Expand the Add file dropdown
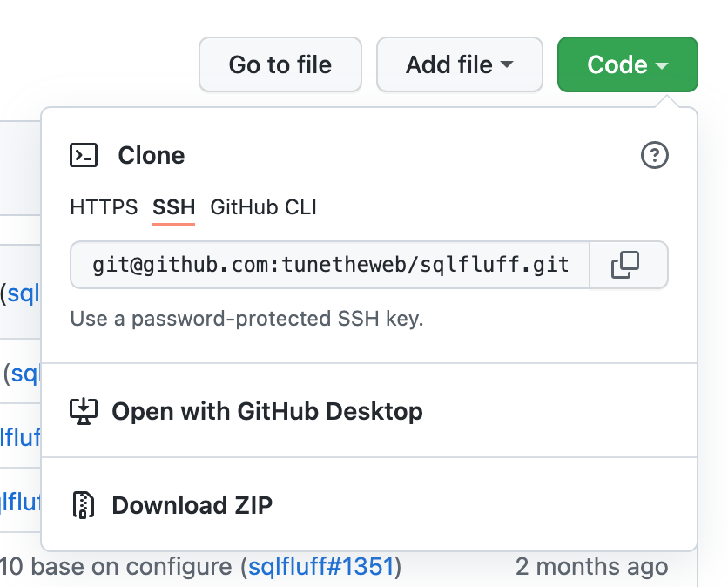This screenshot has width=728, height=587. tap(459, 64)
